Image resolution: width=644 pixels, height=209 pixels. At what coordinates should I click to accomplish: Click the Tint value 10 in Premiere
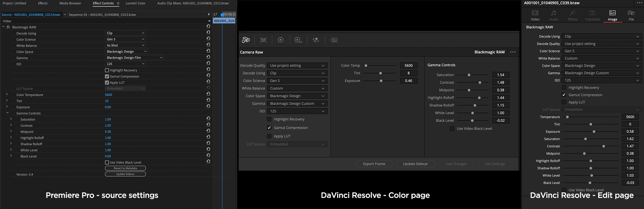(x=107, y=101)
